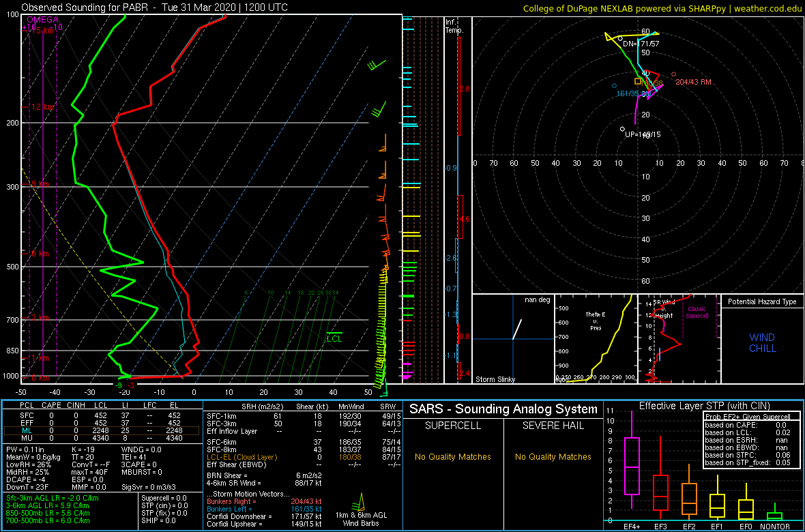
Task: Click the BRN Shear = 6 m2/s2 line
Action: pos(264,475)
